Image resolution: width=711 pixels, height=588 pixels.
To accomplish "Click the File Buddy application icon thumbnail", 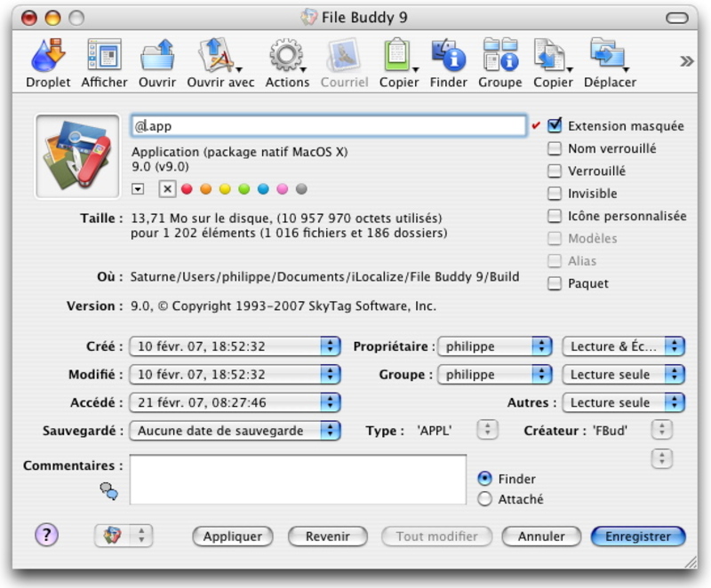I will click(x=77, y=156).
